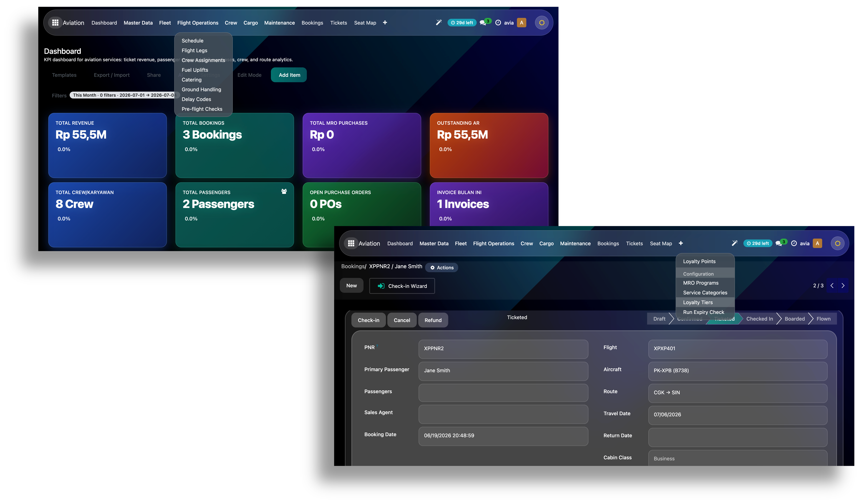861x504 pixels.
Task: Click the clock activity icon in Dashboard window
Action: (498, 23)
